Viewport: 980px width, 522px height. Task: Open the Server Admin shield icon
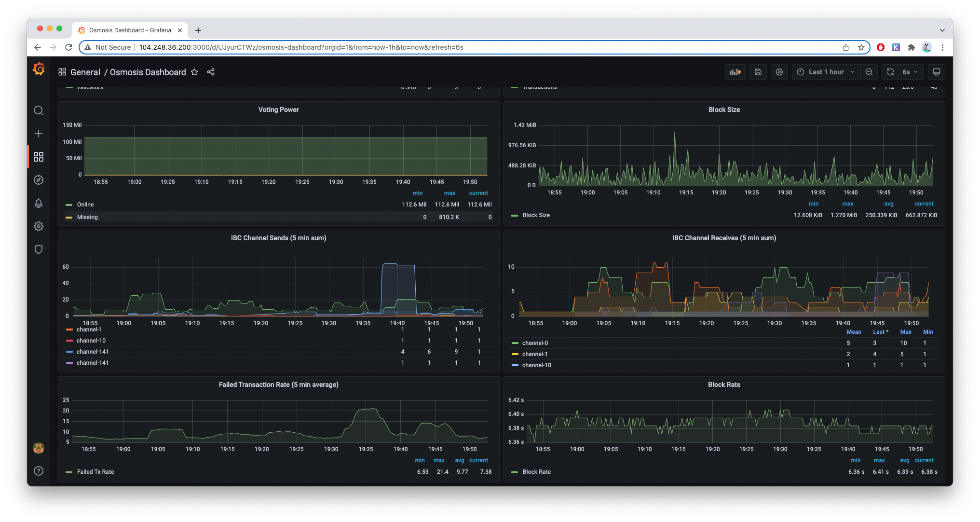click(39, 249)
